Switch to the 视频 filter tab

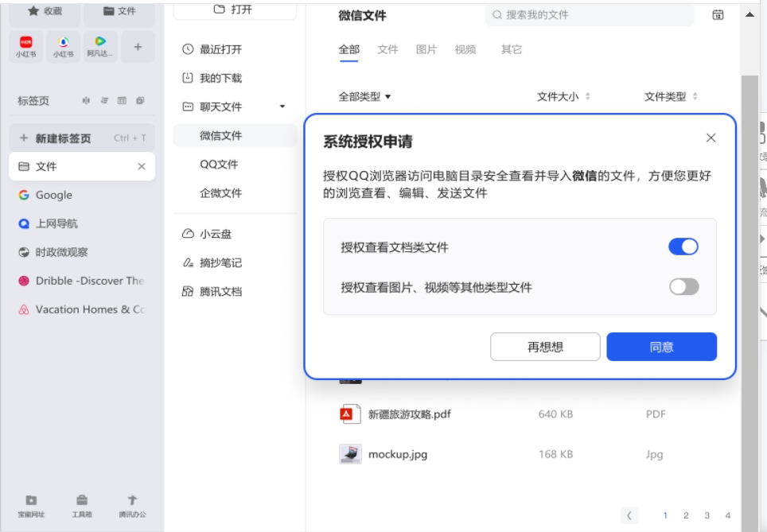tap(465, 49)
